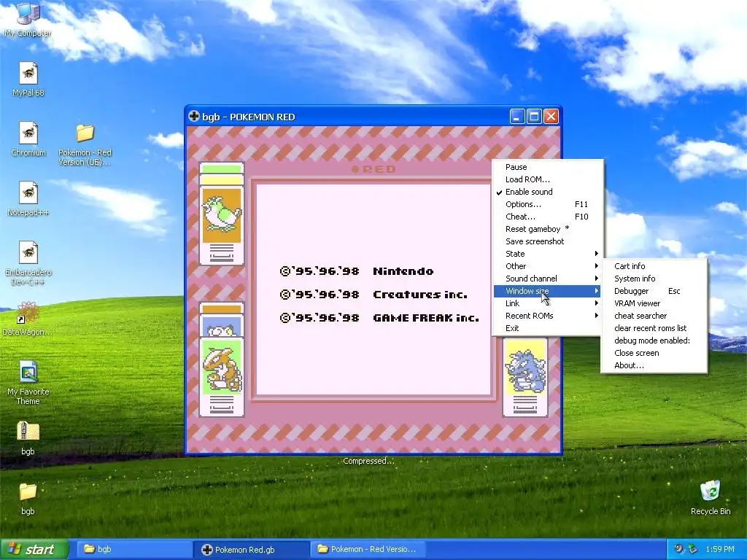This screenshot has height=560, width=747.
Task: Click the GAME FREAK inc. copyright line
Action: tap(379, 318)
